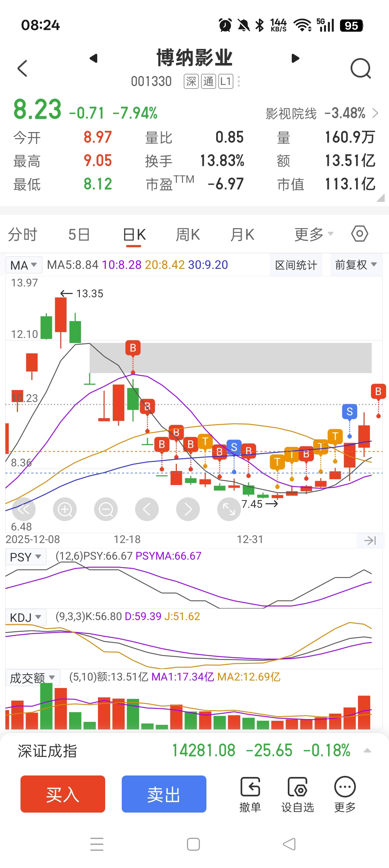Tap the rightmost volume bar
This screenshot has height=868, width=389.
click(x=364, y=712)
